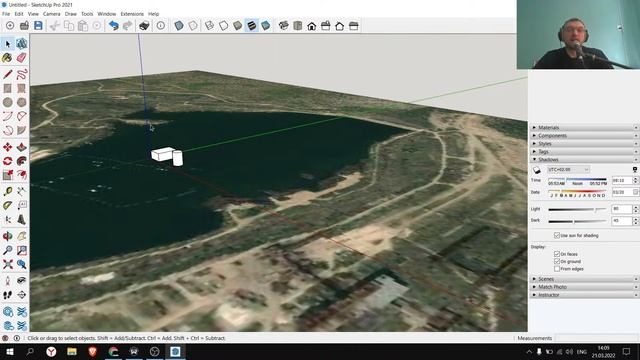This screenshot has height=360, width=640.
Task: Expand the Styles panel
Action: pyautogui.click(x=584, y=144)
